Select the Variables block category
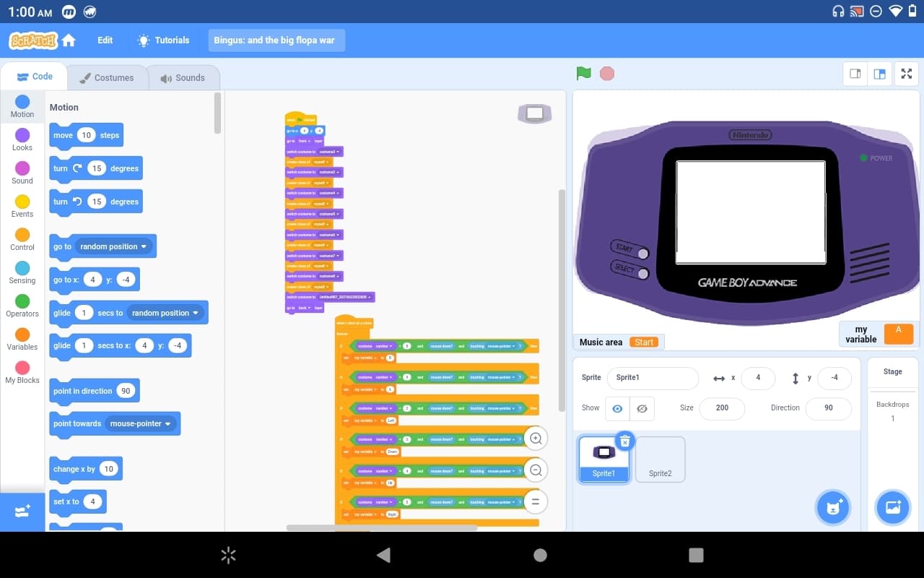 tap(22, 339)
